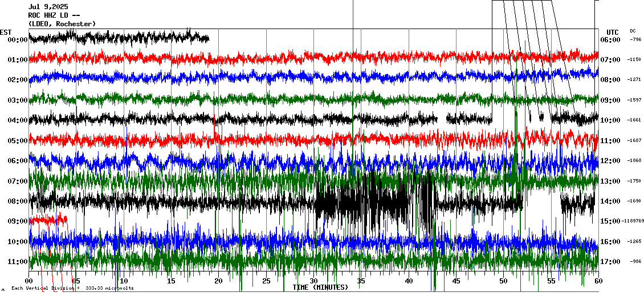Click the short red trace at 09:00 EST
The height and width of the screenshot is (296, 644).
point(48,219)
